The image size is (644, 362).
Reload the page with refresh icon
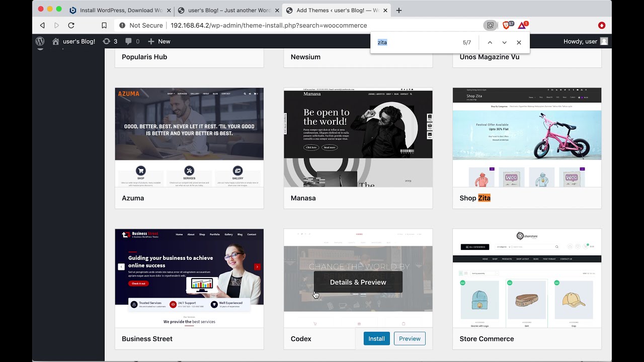[71, 25]
